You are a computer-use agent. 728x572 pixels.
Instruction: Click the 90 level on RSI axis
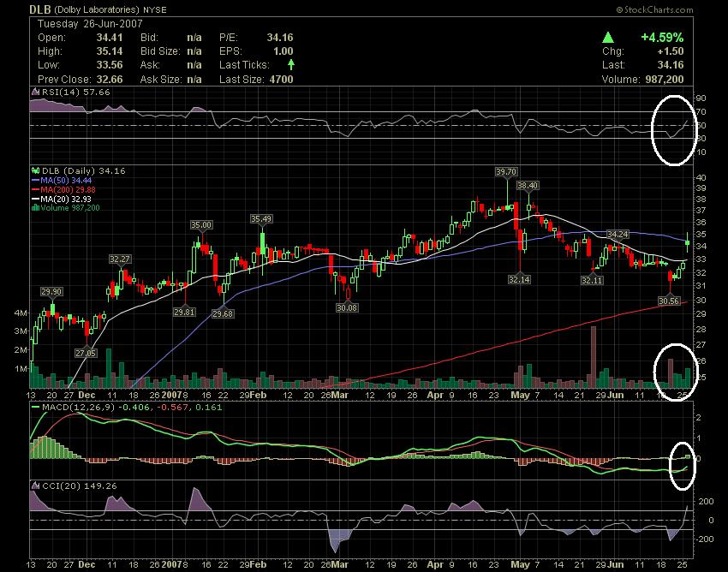pyautogui.click(x=701, y=98)
